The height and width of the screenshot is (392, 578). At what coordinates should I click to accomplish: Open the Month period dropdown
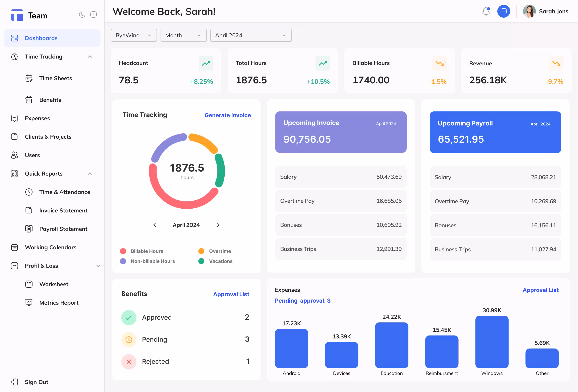tap(183, 35)
